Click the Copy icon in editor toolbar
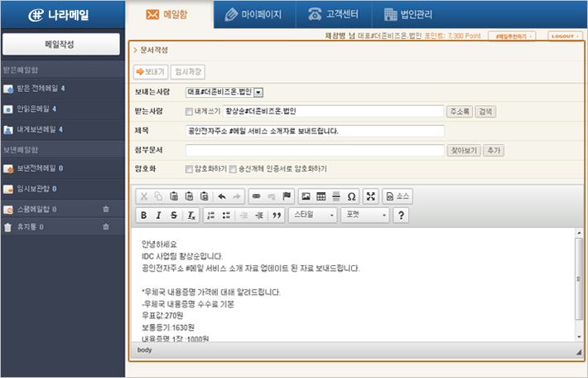The height and width of the screenshot is (378, 588). click(159, 196)
